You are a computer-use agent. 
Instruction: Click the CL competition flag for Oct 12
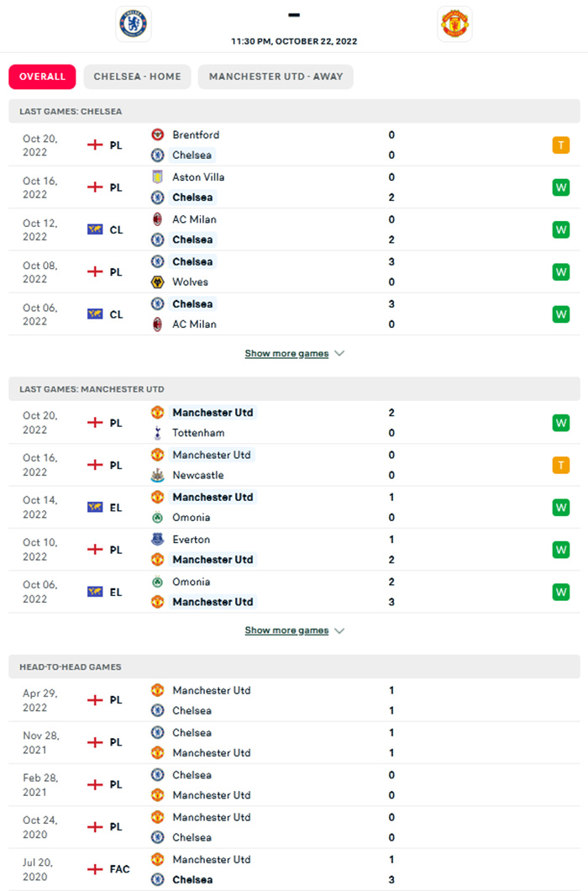(x=95, y=229)
